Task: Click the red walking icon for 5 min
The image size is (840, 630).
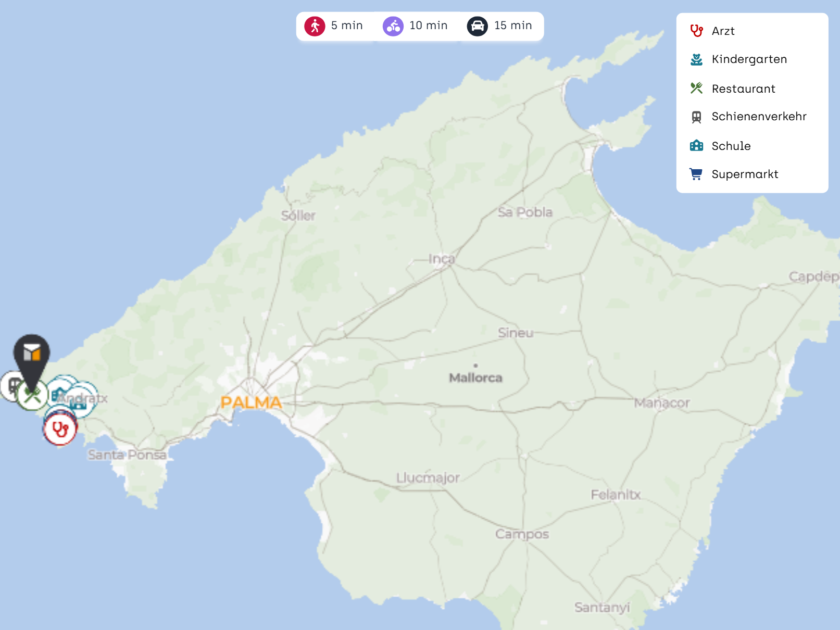Action: [x=315, y=26]
